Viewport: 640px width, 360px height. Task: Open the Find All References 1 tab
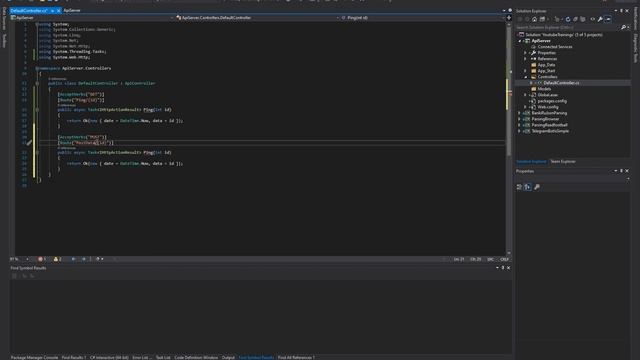click(296, 358)
